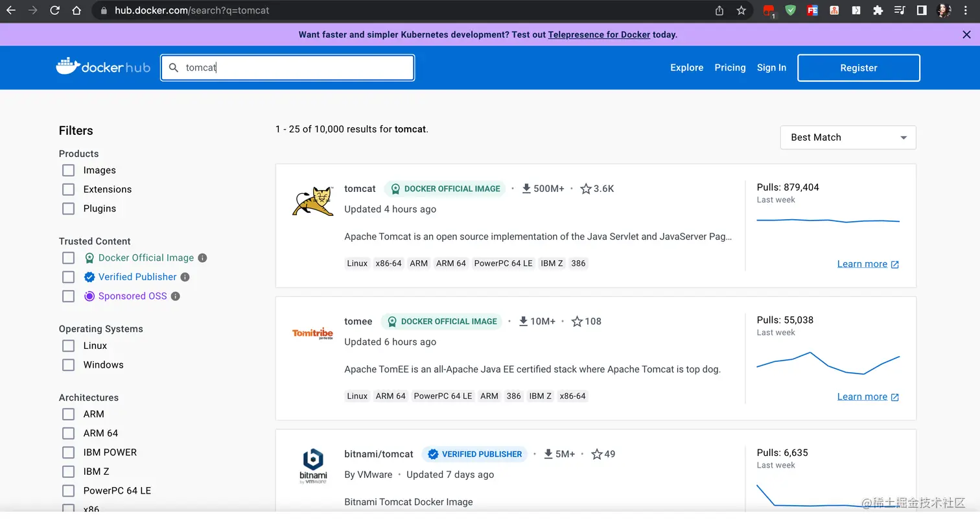Open the Telepresence for Docker link

pyautogui.click(x=599, y=35)
